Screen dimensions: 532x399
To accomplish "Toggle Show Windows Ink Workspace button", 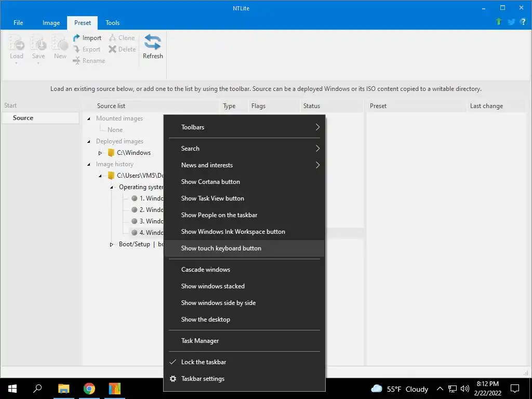I will click(244, 232).
